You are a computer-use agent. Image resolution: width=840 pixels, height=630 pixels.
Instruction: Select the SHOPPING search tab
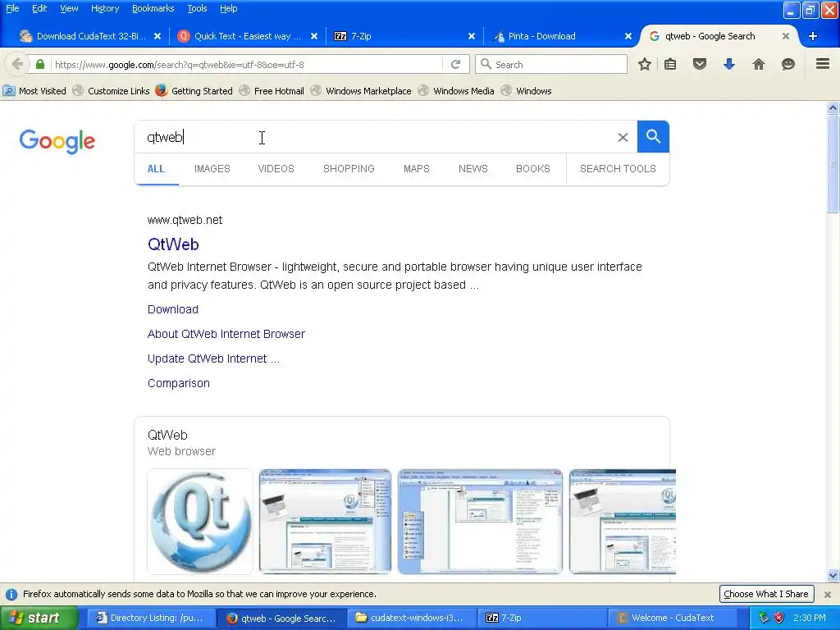(x=349, y=169)
